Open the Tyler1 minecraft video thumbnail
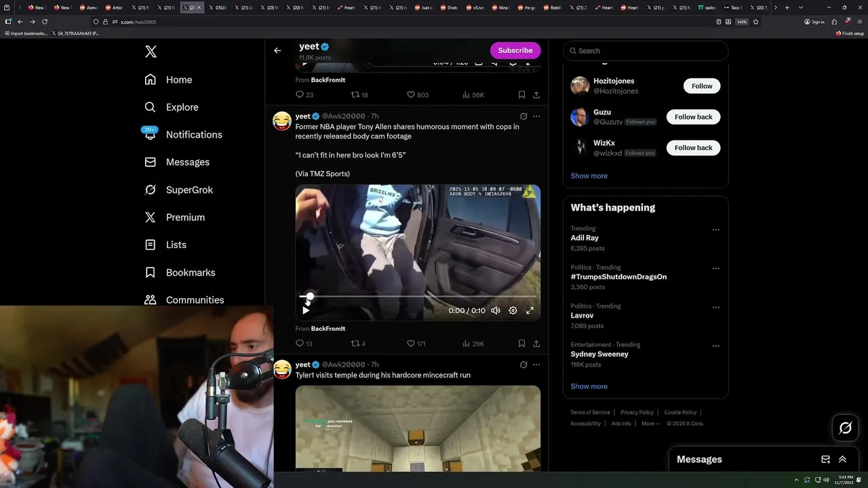This screenshot has height=488, width=868. tap(418, 428)
